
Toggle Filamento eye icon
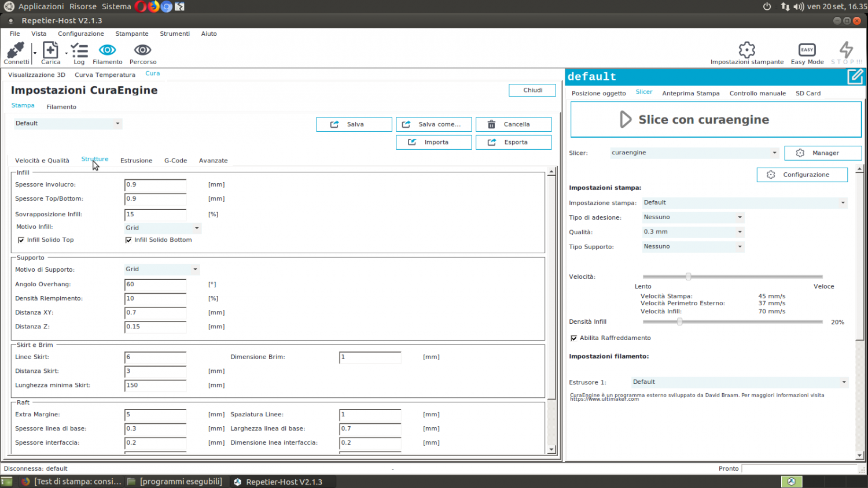click(108, 50)
